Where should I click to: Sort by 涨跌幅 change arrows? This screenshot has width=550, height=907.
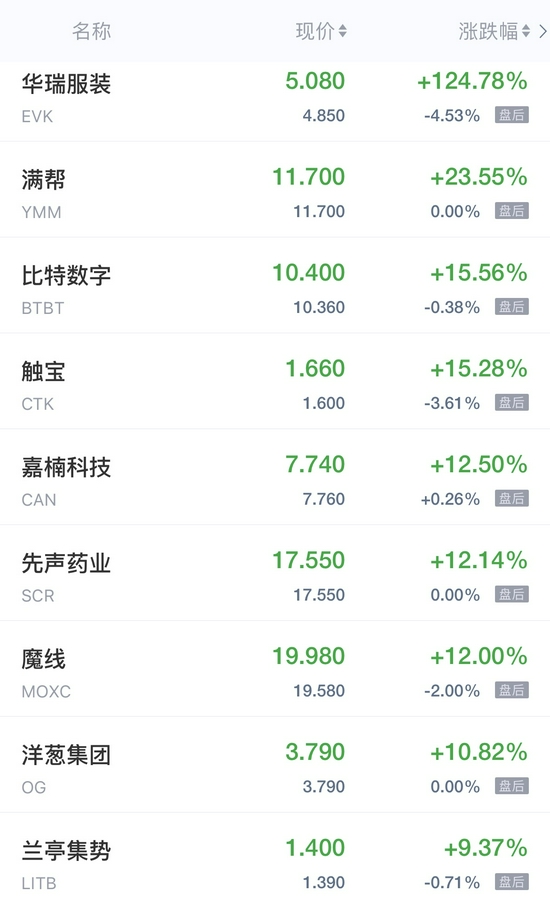point(526,31)
